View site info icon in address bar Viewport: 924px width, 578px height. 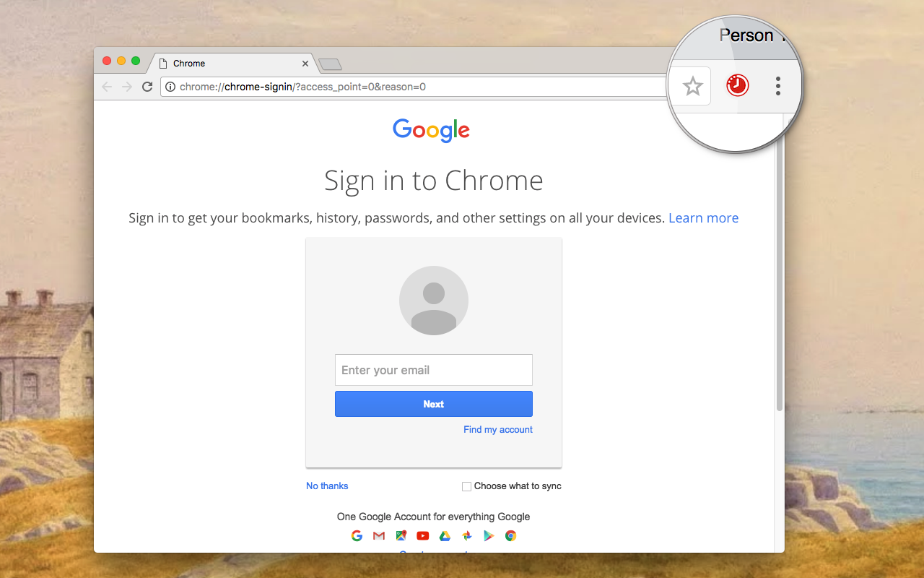[170, 87]
